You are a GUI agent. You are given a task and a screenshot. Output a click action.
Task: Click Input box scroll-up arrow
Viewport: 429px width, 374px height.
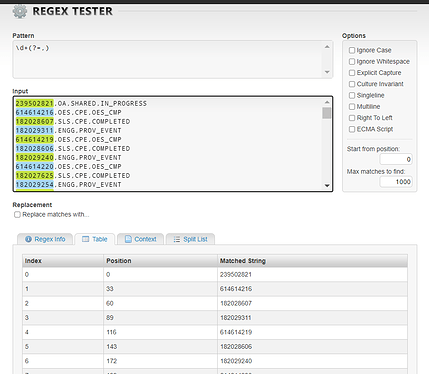[327, 102]
